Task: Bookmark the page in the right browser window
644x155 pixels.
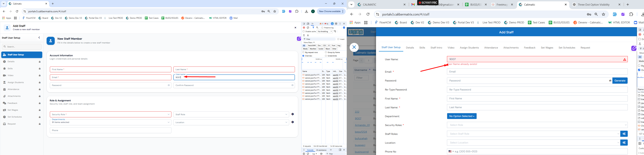Action: point(604,14)
